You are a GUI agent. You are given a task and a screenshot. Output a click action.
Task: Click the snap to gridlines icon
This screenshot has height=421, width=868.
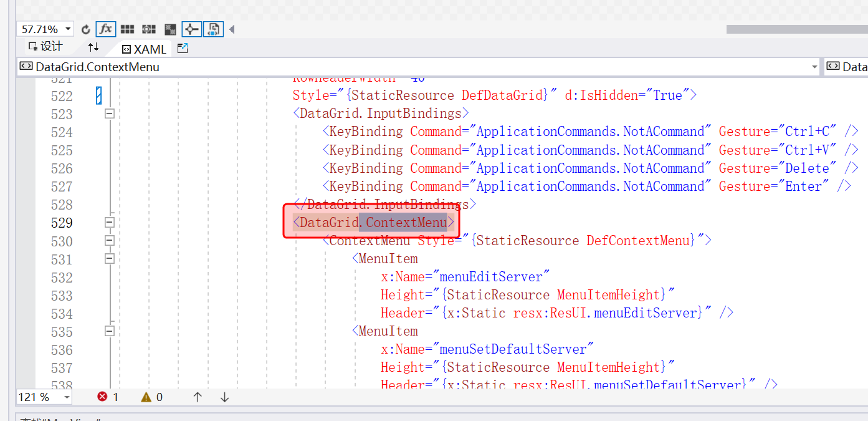[148, 29]
